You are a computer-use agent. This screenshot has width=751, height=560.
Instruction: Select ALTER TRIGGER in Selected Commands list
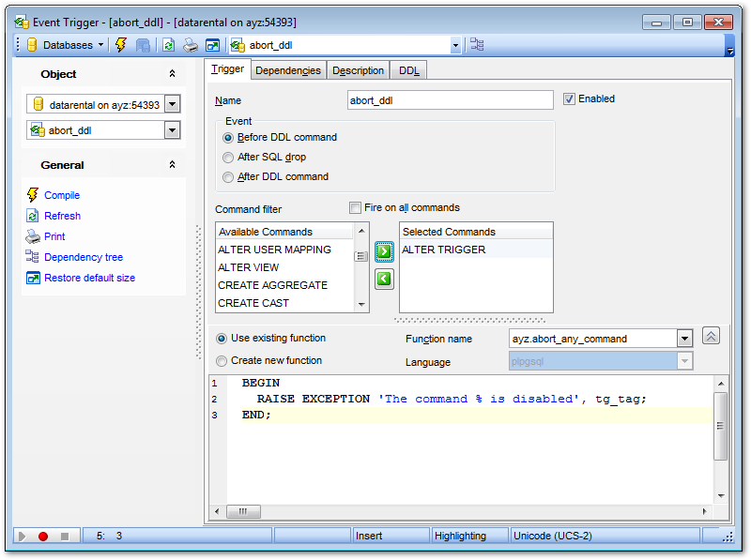click(x=443, y=249)
